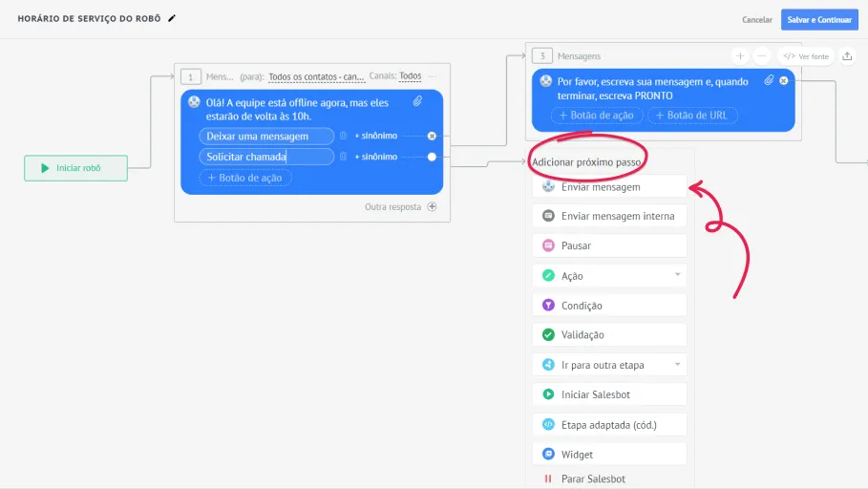Choose Parar Salesbot option
Image resolution: width=868 pixels, height=489 pixels.
point(609,478)
